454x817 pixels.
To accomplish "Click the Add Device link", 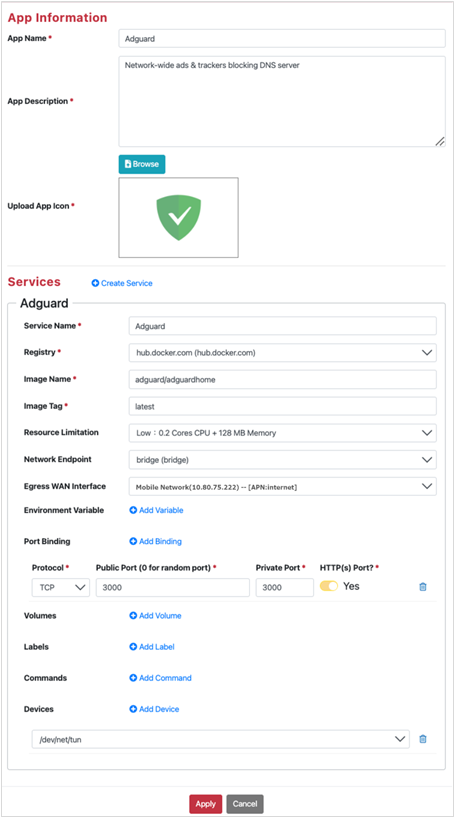I will pos(154,709).
